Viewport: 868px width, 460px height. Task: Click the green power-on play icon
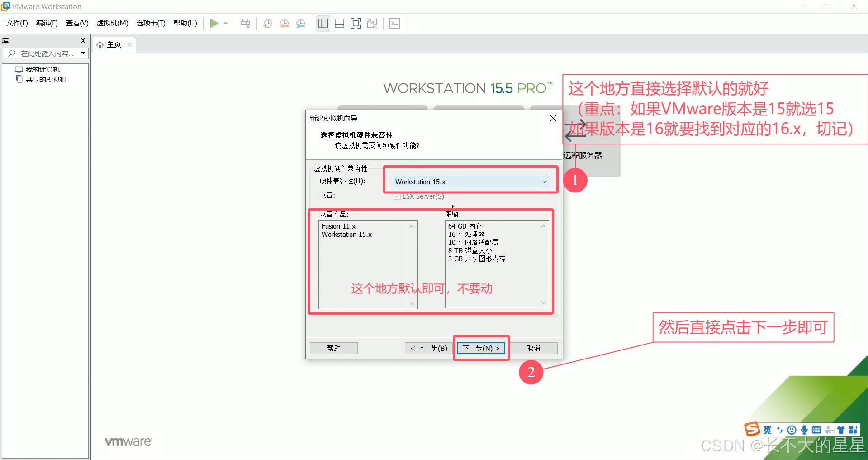pyautogui.click(x=214, y=23)
